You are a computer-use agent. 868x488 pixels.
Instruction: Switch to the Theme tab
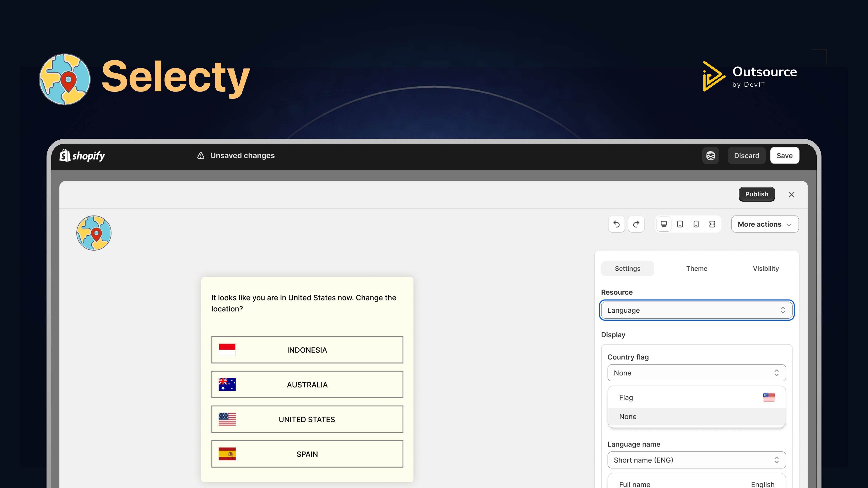click(x=696, y=268)
